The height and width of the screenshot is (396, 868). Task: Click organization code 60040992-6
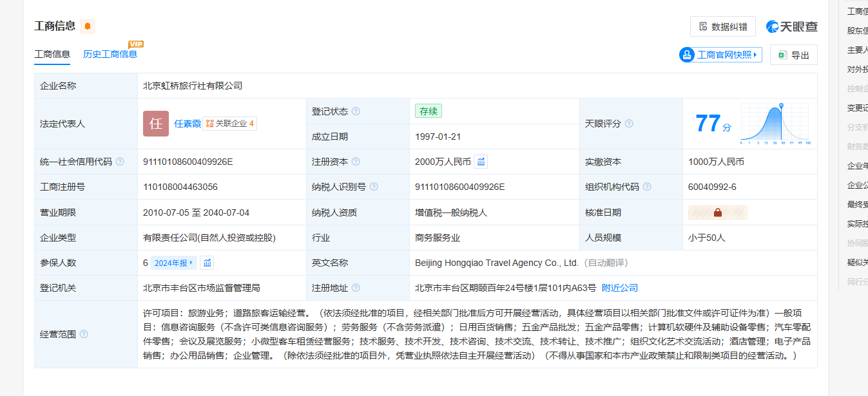point(712,187)
